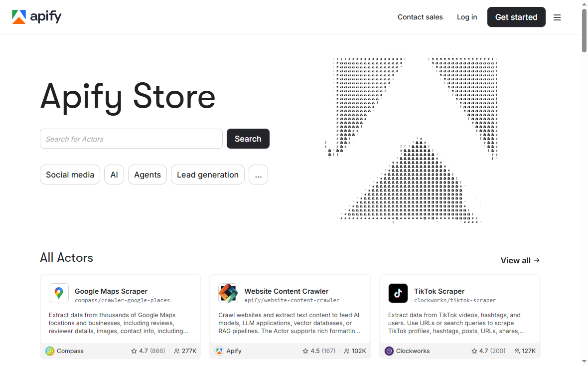588x366 pixels.
Task: Click the Apify logo in the header
Action: pos(36,16)
